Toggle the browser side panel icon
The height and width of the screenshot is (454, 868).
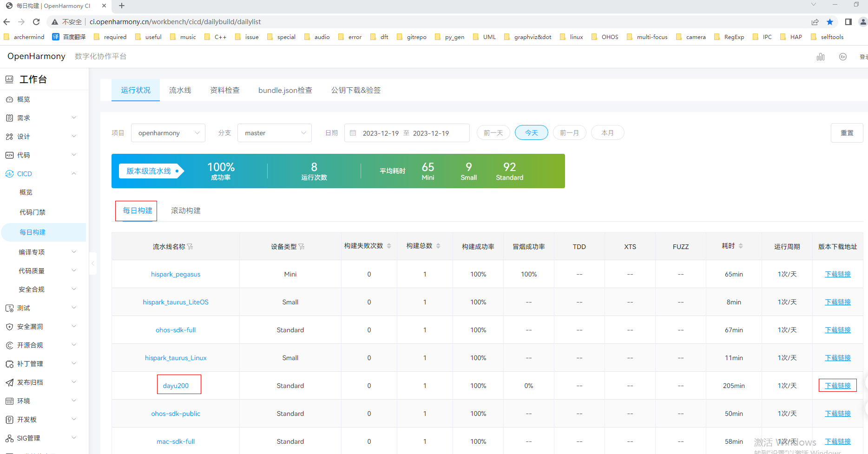(x=848, y=22)
